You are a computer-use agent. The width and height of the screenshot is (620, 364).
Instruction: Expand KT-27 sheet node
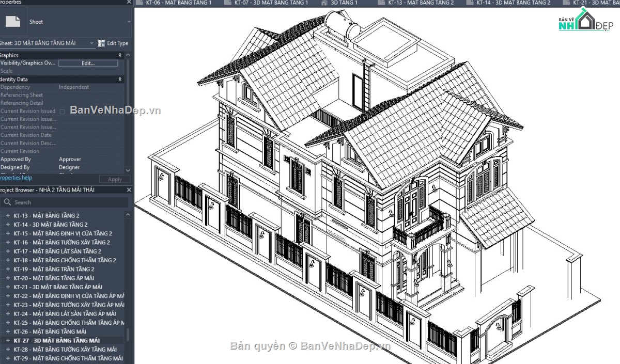(8, 341)
